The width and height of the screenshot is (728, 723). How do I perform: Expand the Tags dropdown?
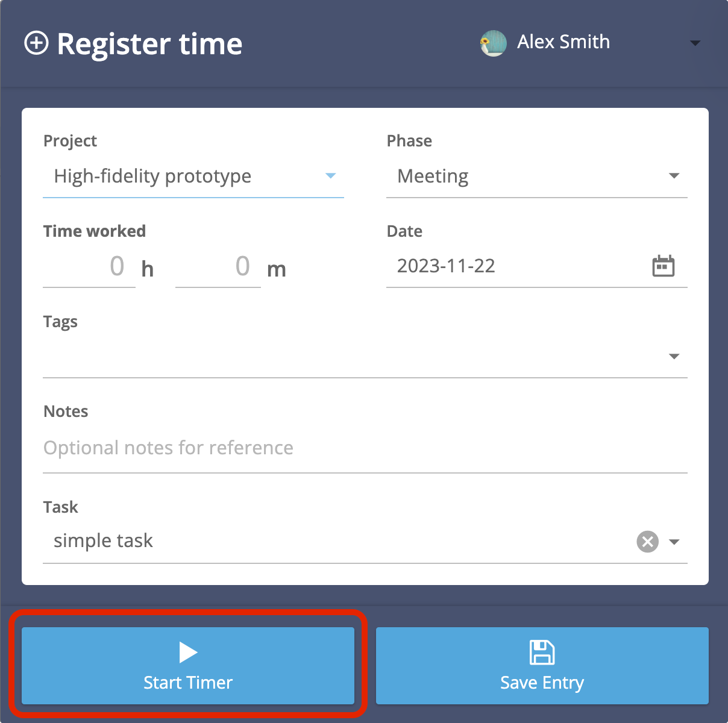pos(674,356)
